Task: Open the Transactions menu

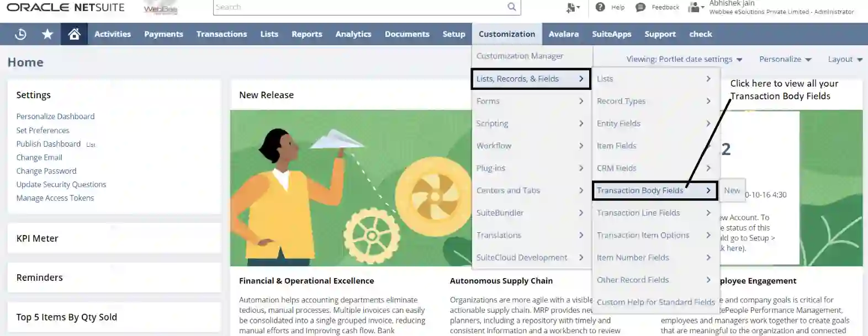Action: [221, 34]
